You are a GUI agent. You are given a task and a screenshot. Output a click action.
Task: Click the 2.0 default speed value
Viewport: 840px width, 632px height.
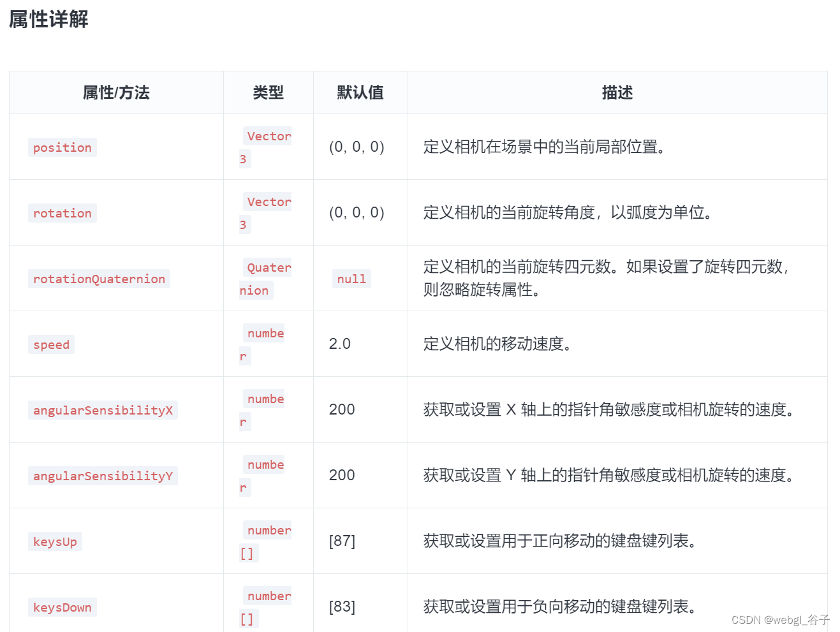[340, 344]
